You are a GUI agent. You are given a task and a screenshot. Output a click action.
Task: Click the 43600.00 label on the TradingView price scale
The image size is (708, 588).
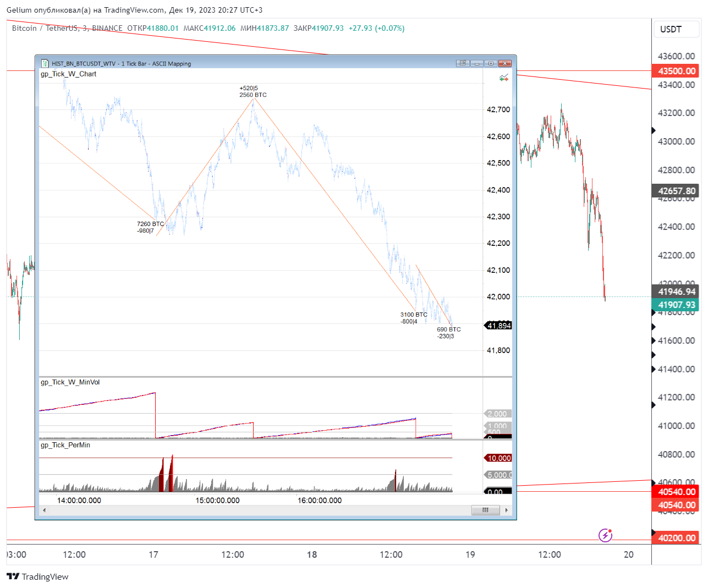pos(676,56)
